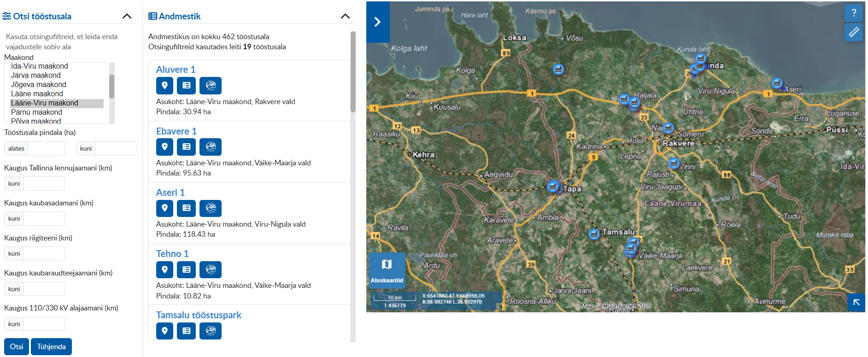Collapse the Andmestik panel
This screenshot has height=357, width=868.
345,17
